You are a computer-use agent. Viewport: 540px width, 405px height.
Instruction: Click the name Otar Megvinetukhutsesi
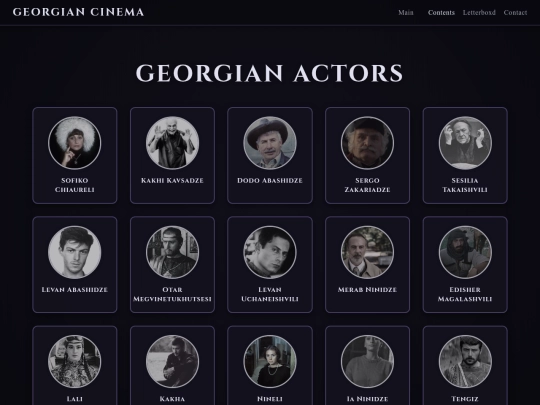[172, 294]
